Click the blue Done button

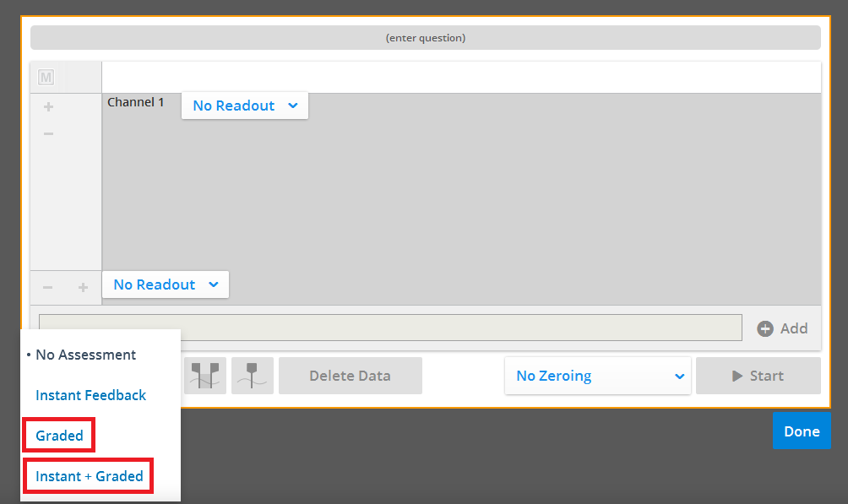(801, 431)
